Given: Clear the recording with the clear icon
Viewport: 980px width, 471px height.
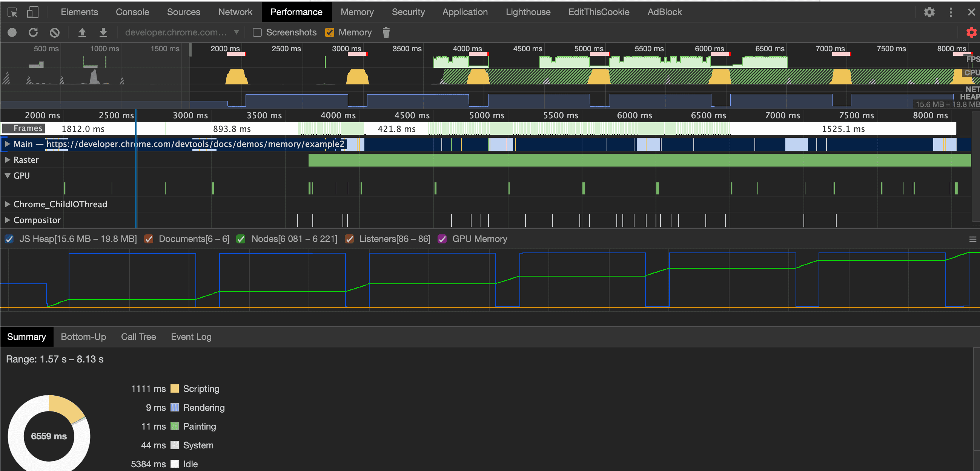Looking at the screenshot, I should (55, 33).
